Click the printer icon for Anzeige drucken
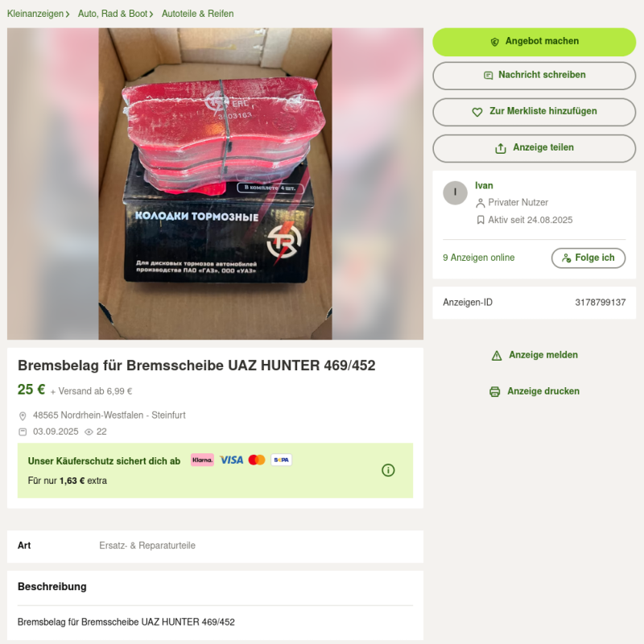The width and height of the screenshot is (644, 644). (495, 391)
